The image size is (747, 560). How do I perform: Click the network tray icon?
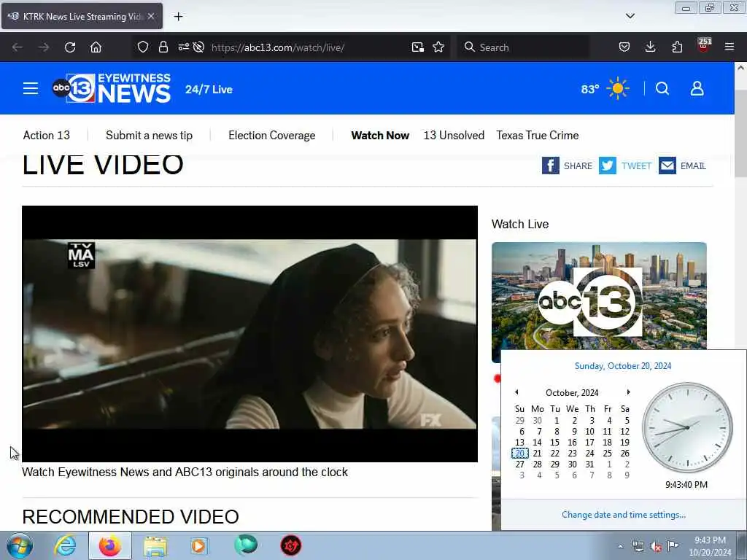tap(638, 546)
